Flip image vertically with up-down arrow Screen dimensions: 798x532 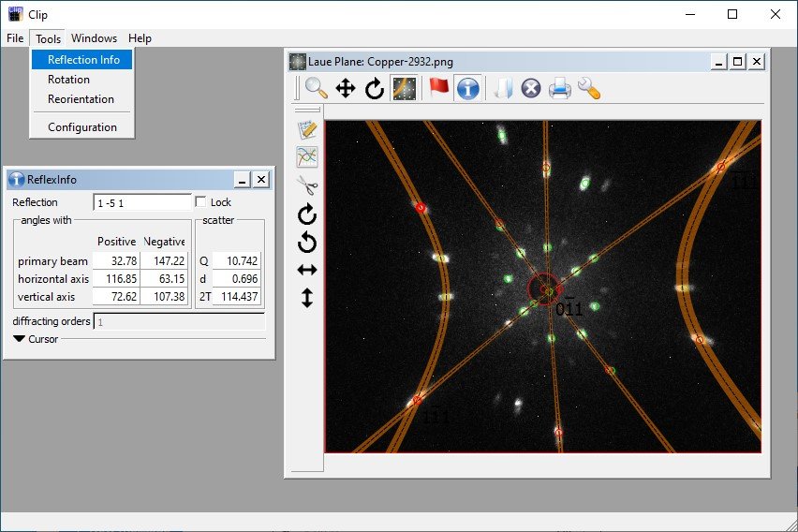(307, 298)
